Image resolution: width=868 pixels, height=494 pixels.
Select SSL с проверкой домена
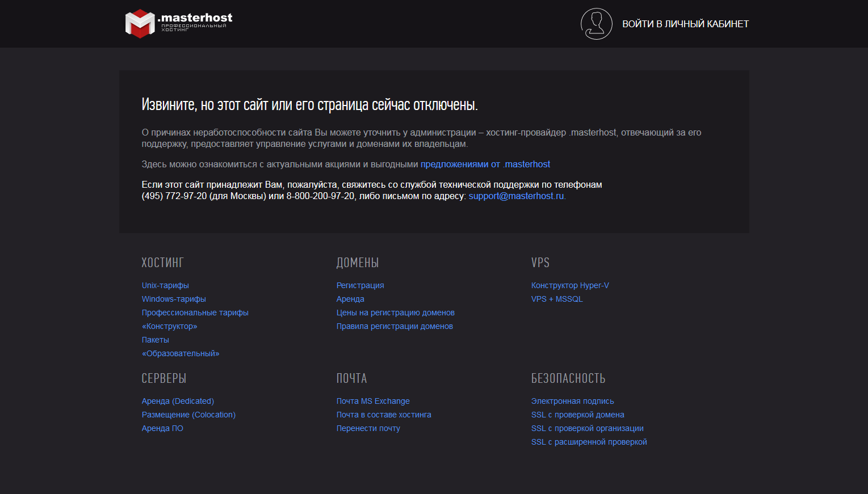578,415
